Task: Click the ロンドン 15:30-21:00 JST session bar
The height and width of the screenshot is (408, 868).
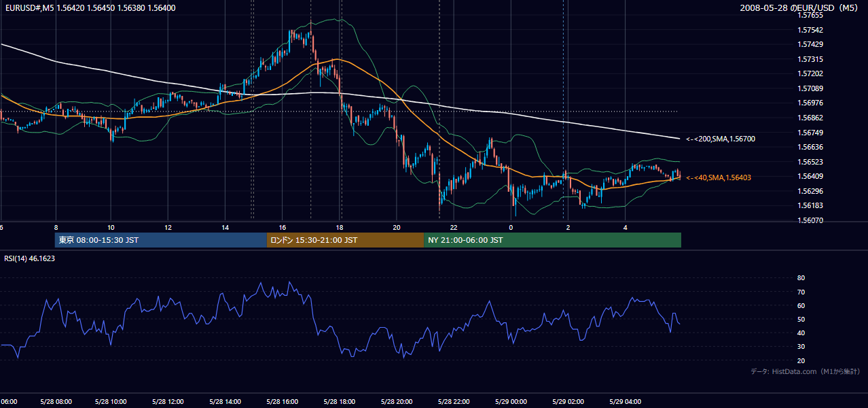Action: tap(345, 240)
